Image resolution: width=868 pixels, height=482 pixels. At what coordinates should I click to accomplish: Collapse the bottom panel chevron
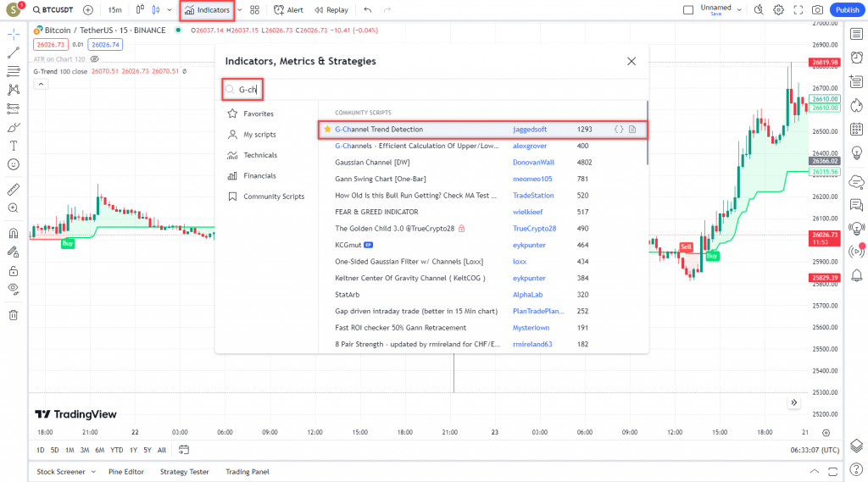click(815, 472)
